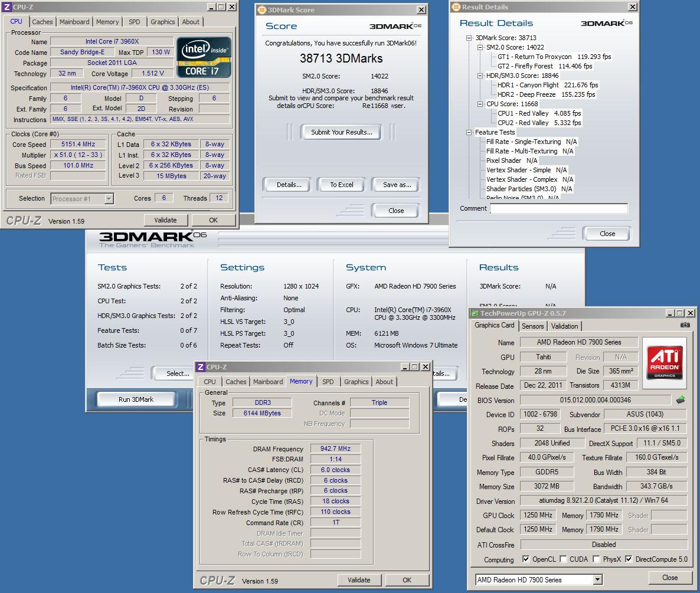The width and height of the screenshot is (700, 593).
Task: Click the CPU-Z title bar icon of top window
Action: click(6, 6)
